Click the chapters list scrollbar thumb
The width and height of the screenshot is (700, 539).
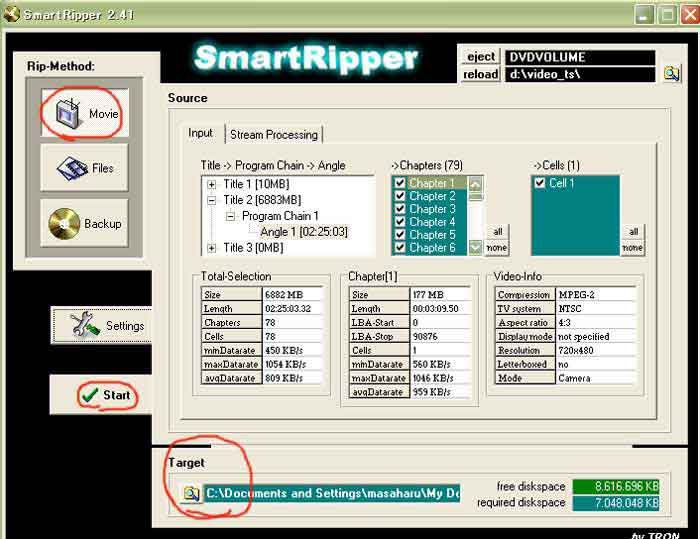[x=476, y=196]
